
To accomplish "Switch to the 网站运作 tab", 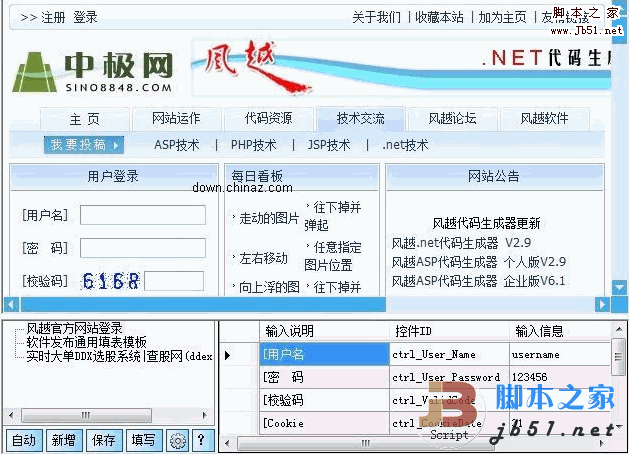I will tap(177, 119).
